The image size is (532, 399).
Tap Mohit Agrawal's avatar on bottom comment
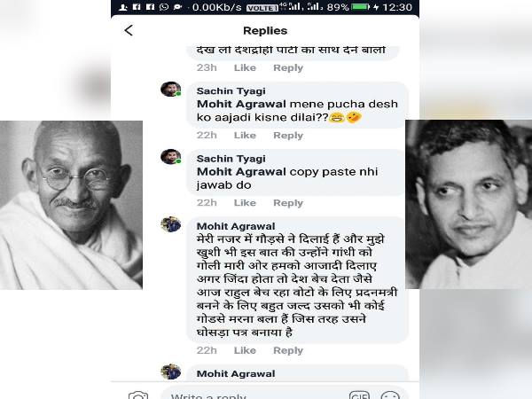[170, 372]
